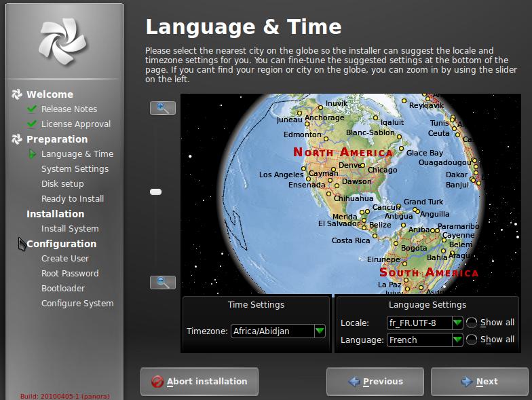Click the globe zoom slider handle
Viewport: 532px width, 400px height.
(x=155, y=192)
